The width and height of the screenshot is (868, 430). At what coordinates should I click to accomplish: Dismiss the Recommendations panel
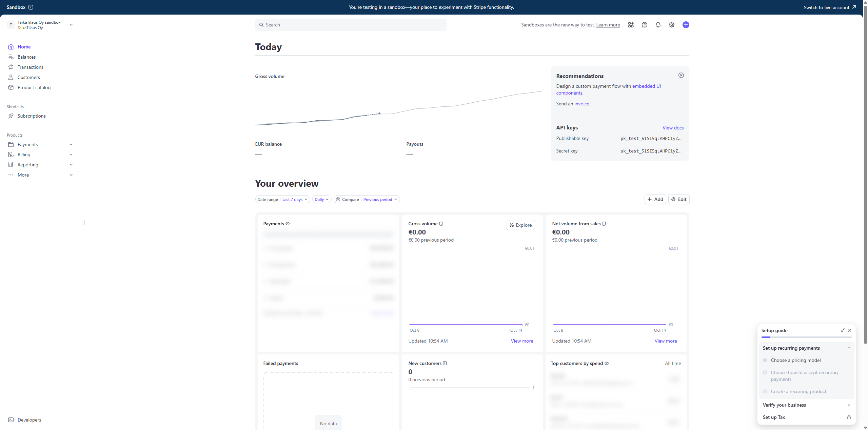(x=681, y=75)
